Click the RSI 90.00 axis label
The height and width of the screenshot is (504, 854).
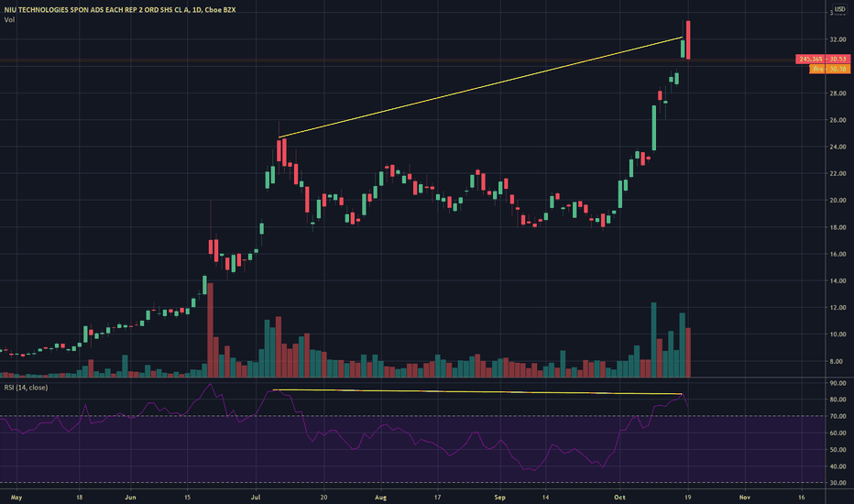point(838,384)
